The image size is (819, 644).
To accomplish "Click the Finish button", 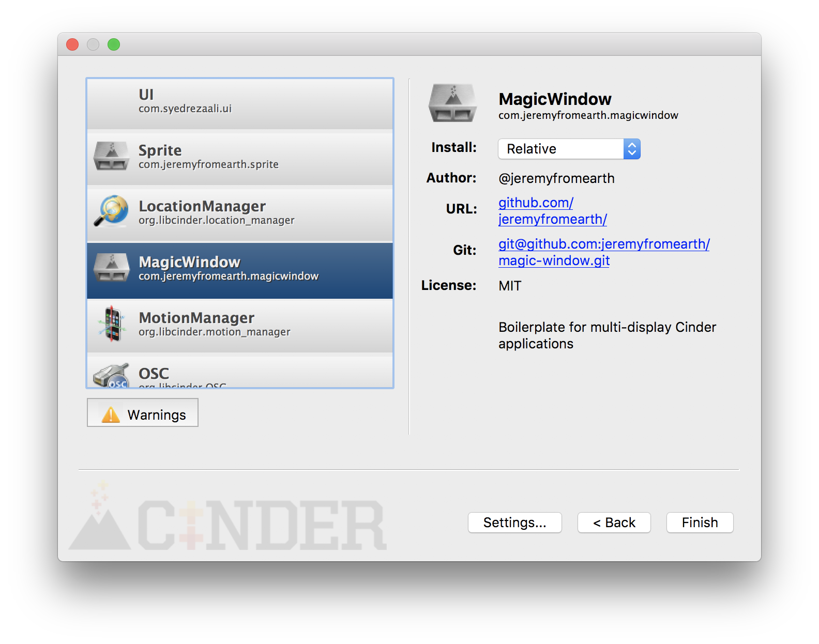I will point(700,523).
